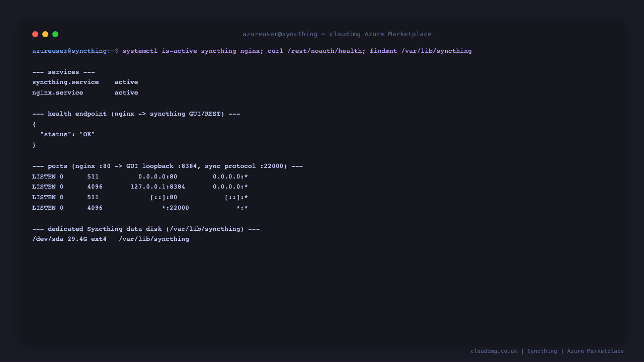
Task: Click the '--- health endpoint' heading line
Action: tap(136, 114)
